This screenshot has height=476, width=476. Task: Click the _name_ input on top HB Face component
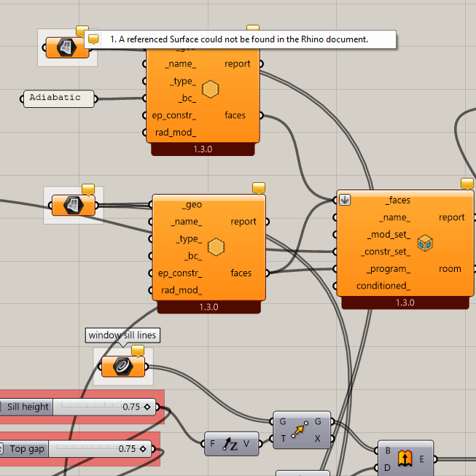(x=180, y=64)
